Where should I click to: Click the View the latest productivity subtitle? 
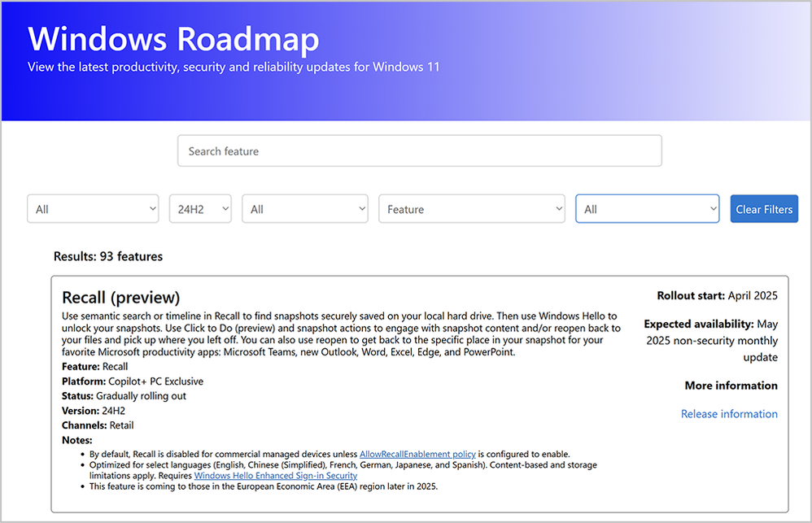tap(234, 67)
